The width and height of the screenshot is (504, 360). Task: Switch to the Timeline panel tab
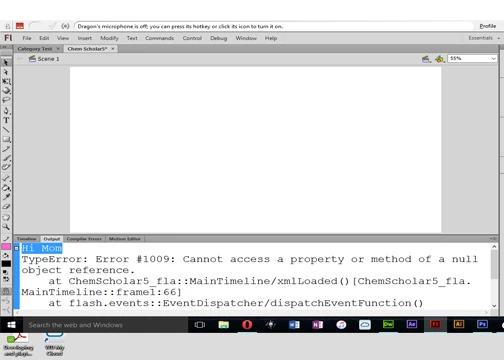[x=27, y=239]
